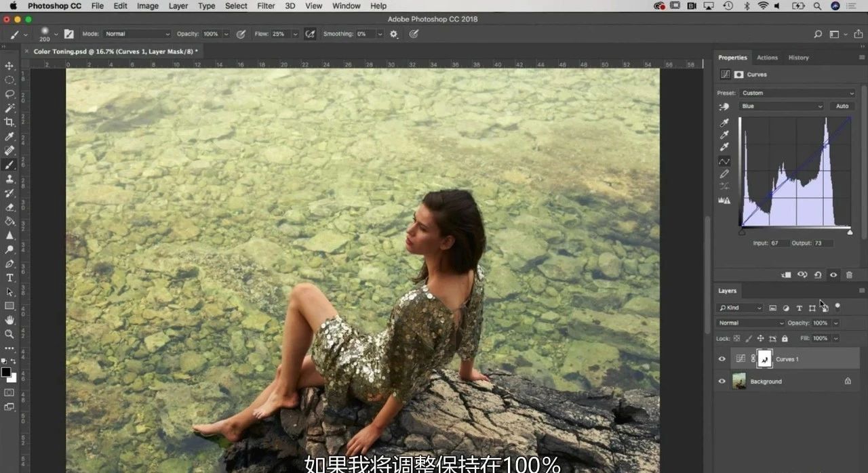This screenshot has width=868, height=473.
Task: Hide the Curves 1 layer
Action: coord(722,359)
